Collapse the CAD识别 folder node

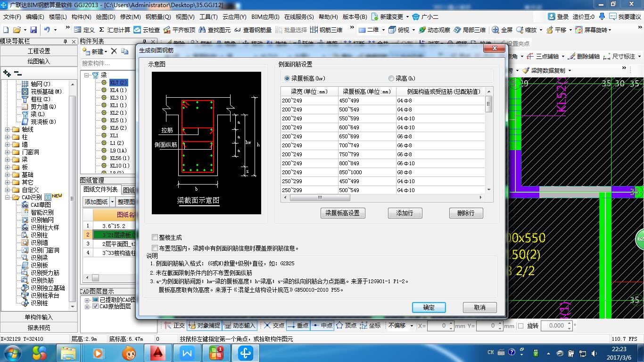(x=7, y=197)
